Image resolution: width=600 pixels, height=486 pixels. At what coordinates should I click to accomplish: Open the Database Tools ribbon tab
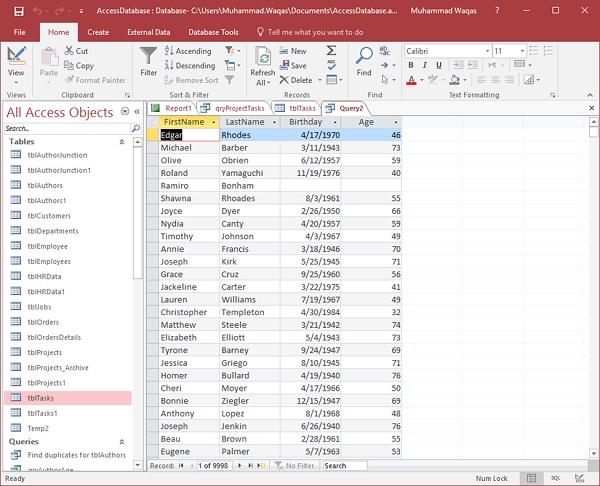click(x=214, y=32)
